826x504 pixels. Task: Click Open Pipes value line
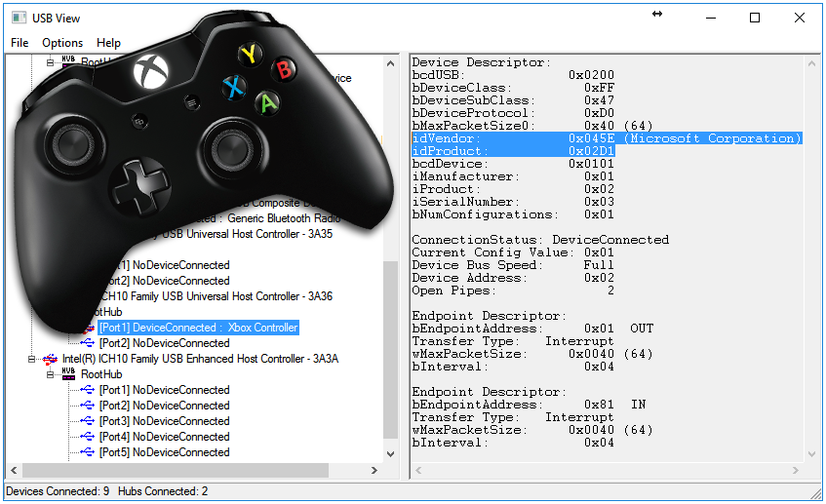[513, 291]
